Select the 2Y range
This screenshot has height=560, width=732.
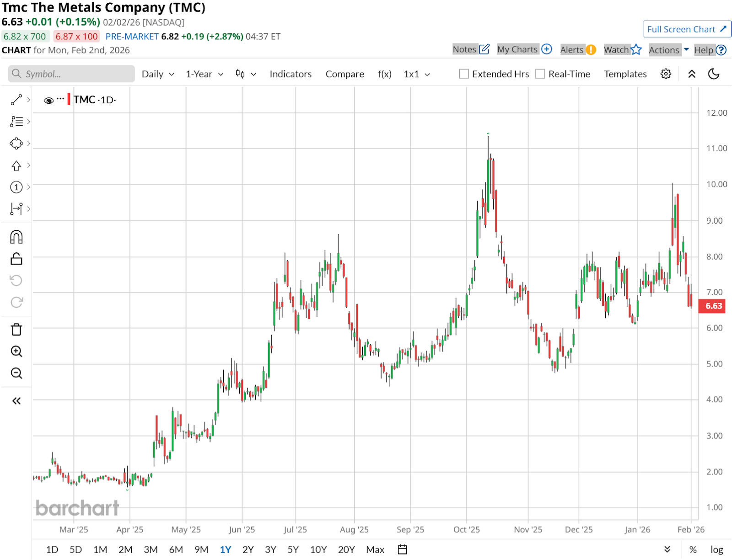pyautogui.click(x=248, y=549)
